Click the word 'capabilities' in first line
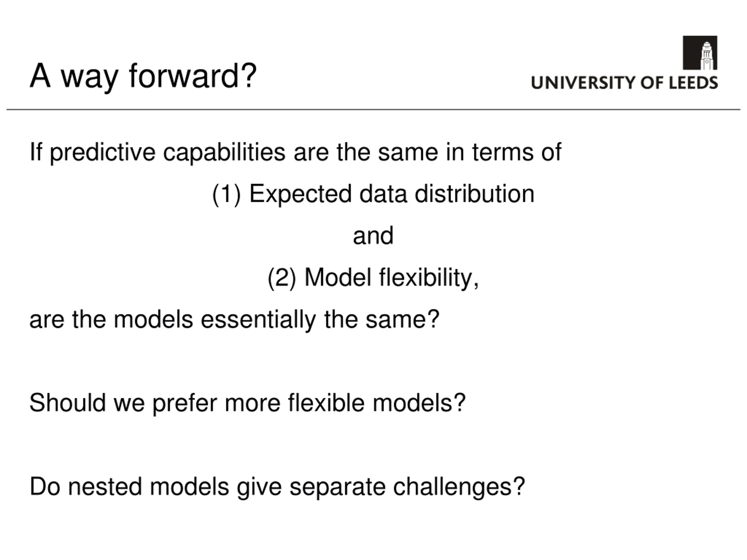 click(225, 153)
